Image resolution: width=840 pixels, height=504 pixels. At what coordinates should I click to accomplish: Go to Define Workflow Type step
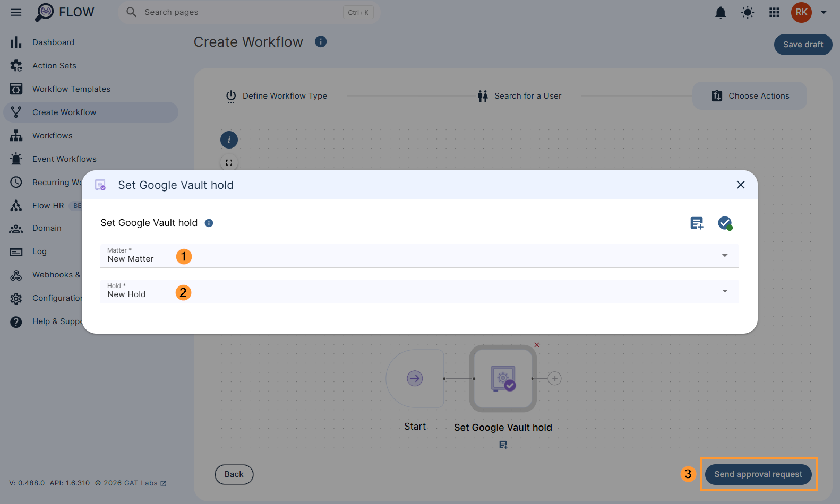[x=276, y=96]
